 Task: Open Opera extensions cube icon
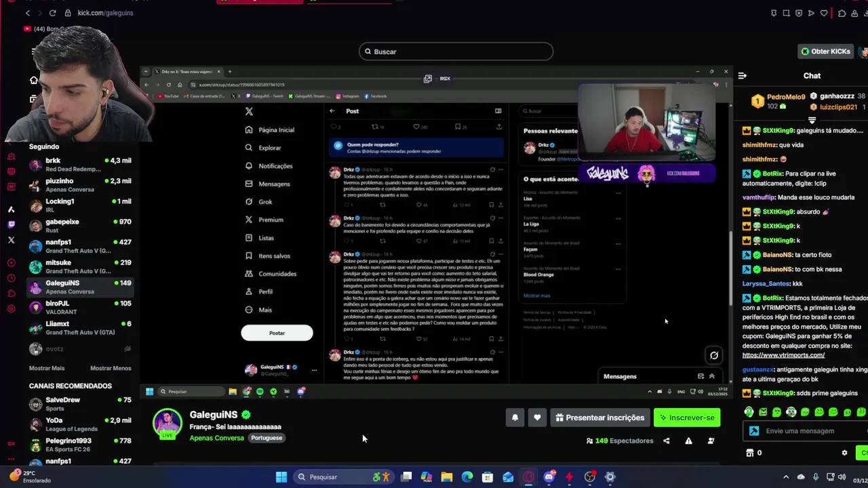pyautogui.click(x=842, y=13)
